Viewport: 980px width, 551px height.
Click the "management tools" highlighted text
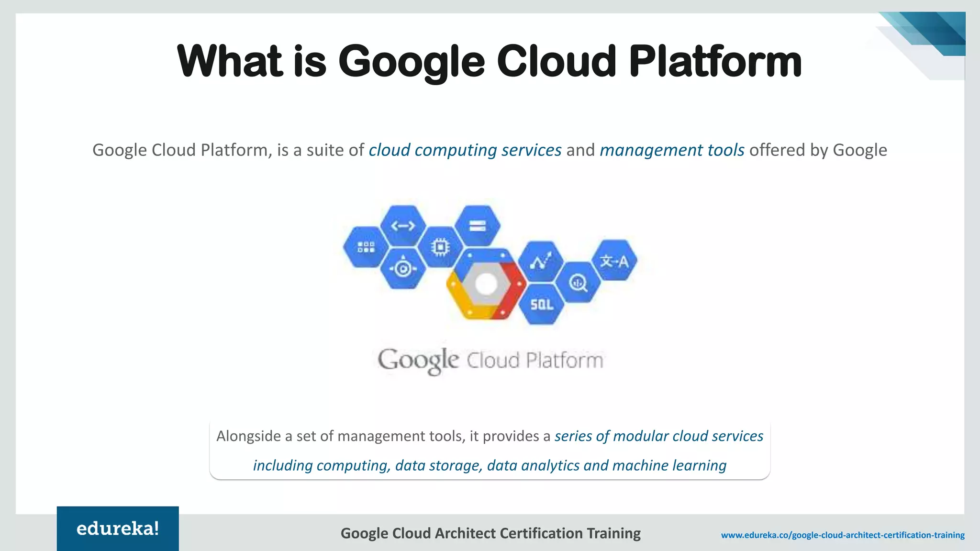click(x=672, y=150)
